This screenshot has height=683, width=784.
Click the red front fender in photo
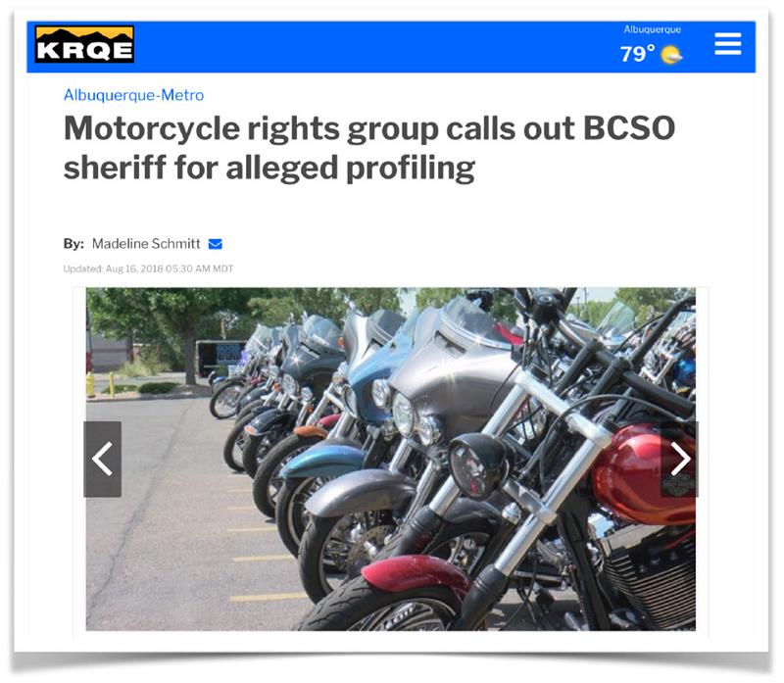point(415,574)
